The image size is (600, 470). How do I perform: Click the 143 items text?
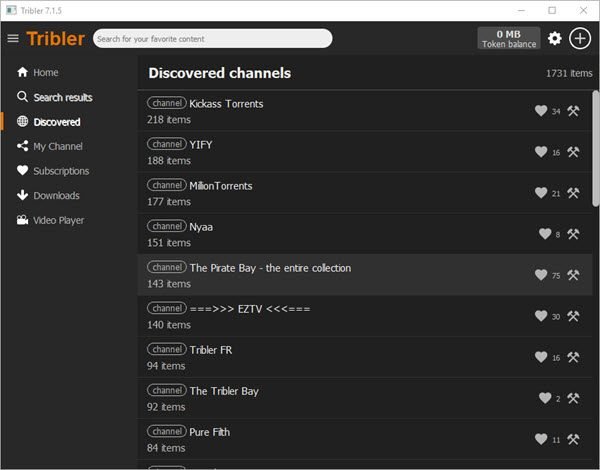[169, 284]
